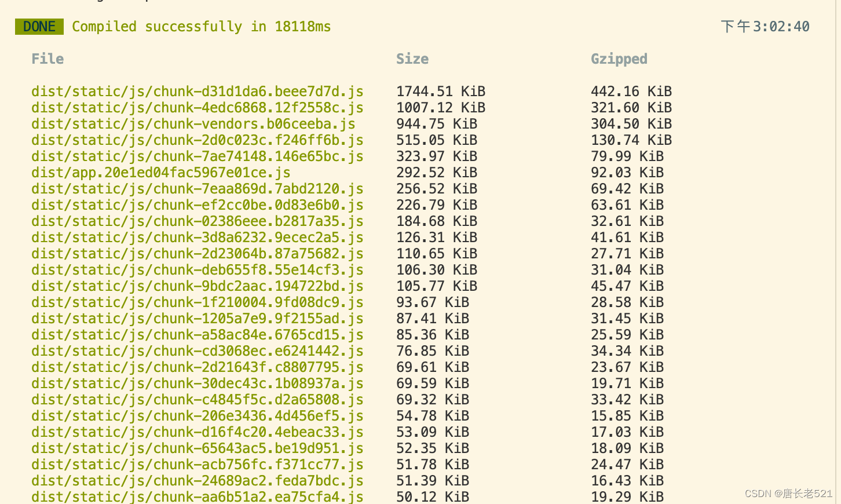Viewport: 841px width, 504px height.
Task: Click size value 1007.12 KiB
Action: (x=441, y=108)
